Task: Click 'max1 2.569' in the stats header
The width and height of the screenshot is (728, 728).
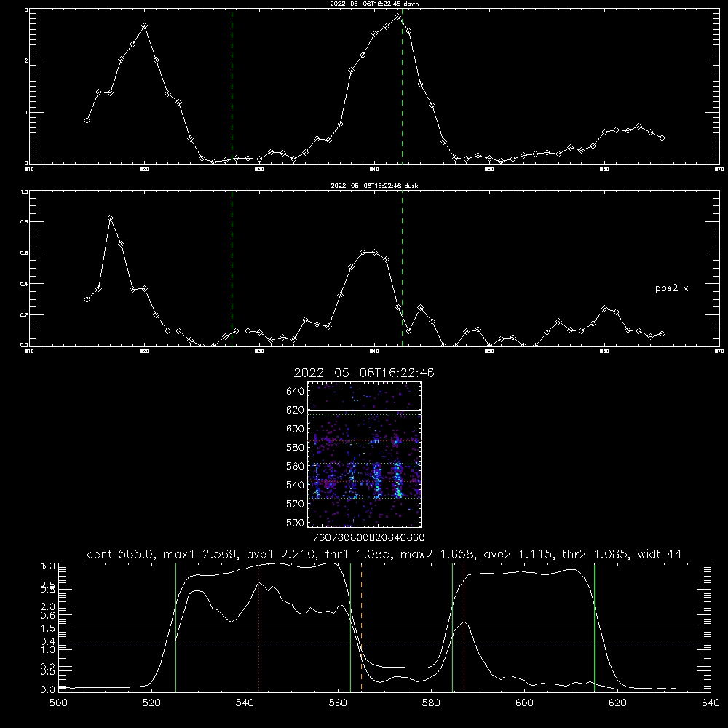Action: coord(201,554)
